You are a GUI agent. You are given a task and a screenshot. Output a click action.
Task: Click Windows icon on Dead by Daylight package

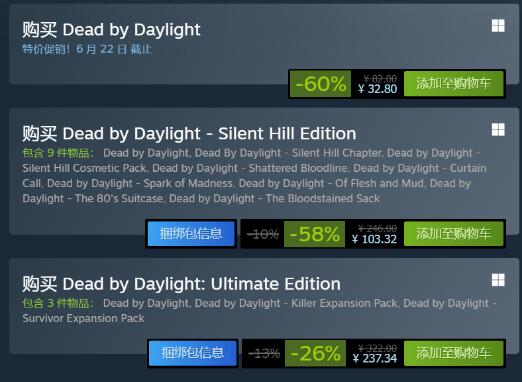tap(498, 26)
